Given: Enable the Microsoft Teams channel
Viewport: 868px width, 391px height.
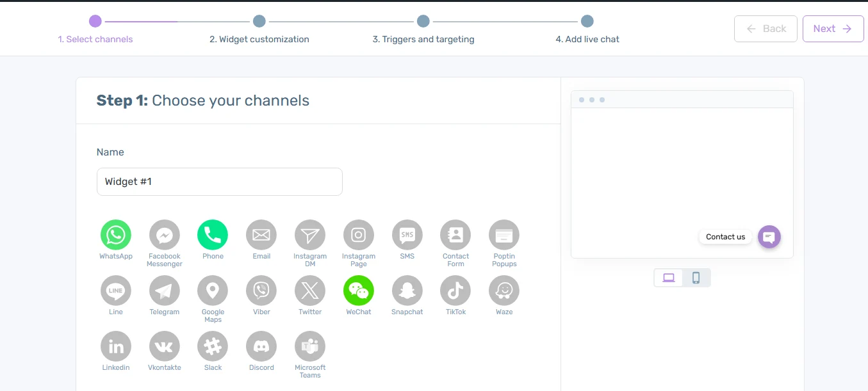Looking at the screenshot, I should pyautogui.click(x=310, y=347).
